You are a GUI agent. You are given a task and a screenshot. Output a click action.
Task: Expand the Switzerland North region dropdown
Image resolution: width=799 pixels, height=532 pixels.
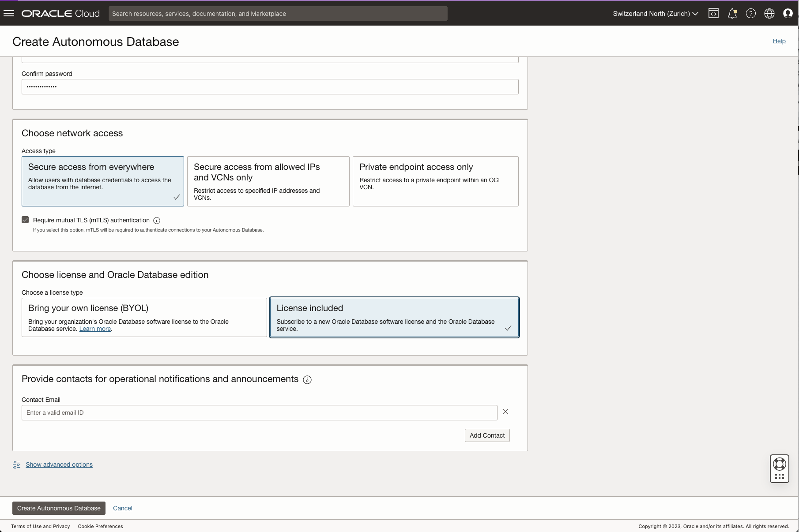point(655,13)
